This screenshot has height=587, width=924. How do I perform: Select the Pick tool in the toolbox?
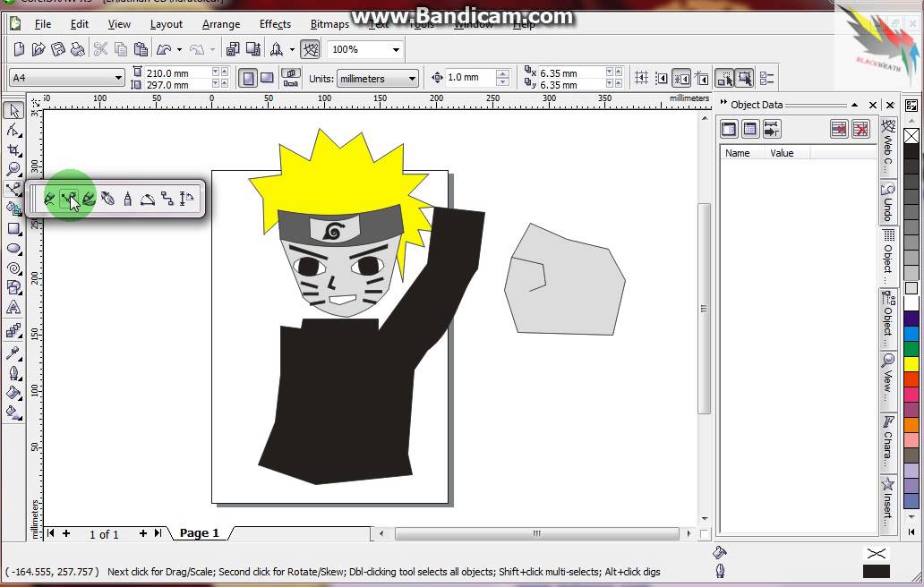click(x=13, y=110)
